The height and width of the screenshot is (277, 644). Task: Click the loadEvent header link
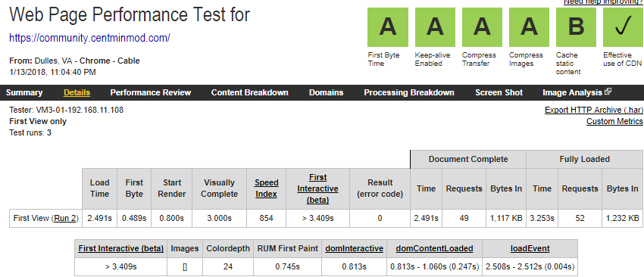pyautogui.click(x=530, y=249)
